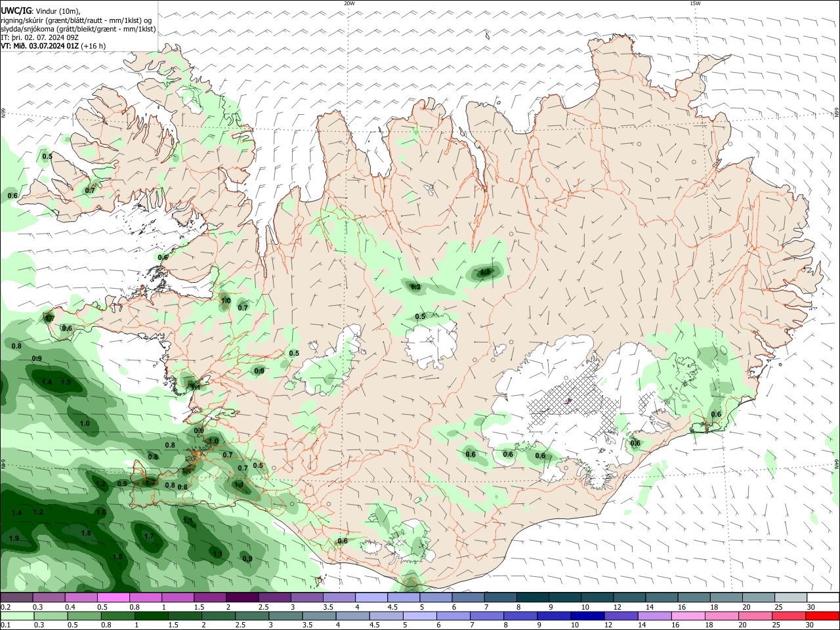Select the darkest green 1–1.5 rain legend swatch
The width and height of the screenshot is (840, 630).
(x=152, y=616)
